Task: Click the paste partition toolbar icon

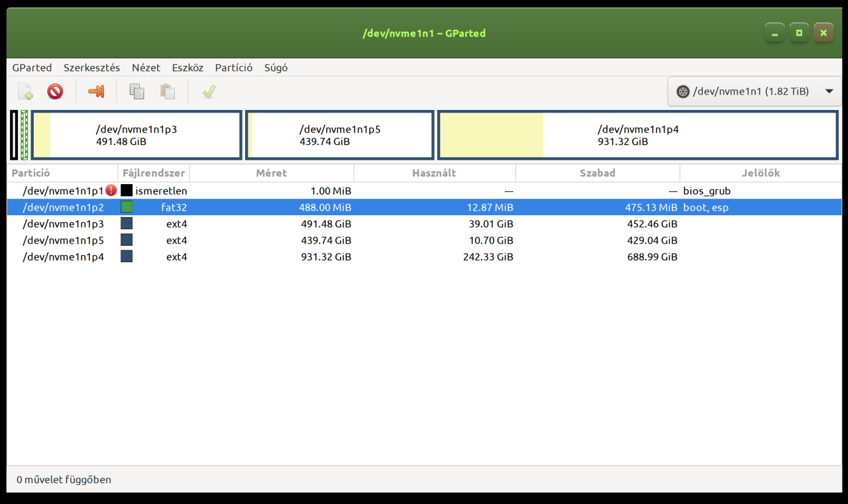Action: [168, 91]
